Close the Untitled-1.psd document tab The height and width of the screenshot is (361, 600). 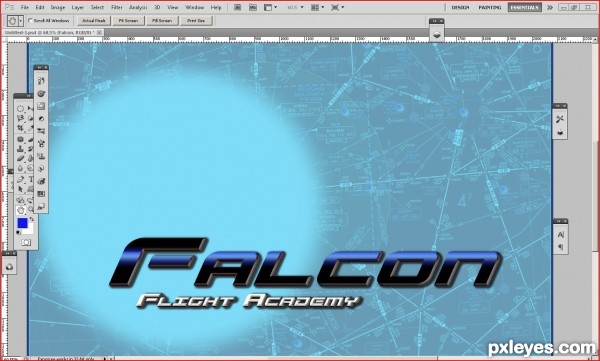[99, 33]
